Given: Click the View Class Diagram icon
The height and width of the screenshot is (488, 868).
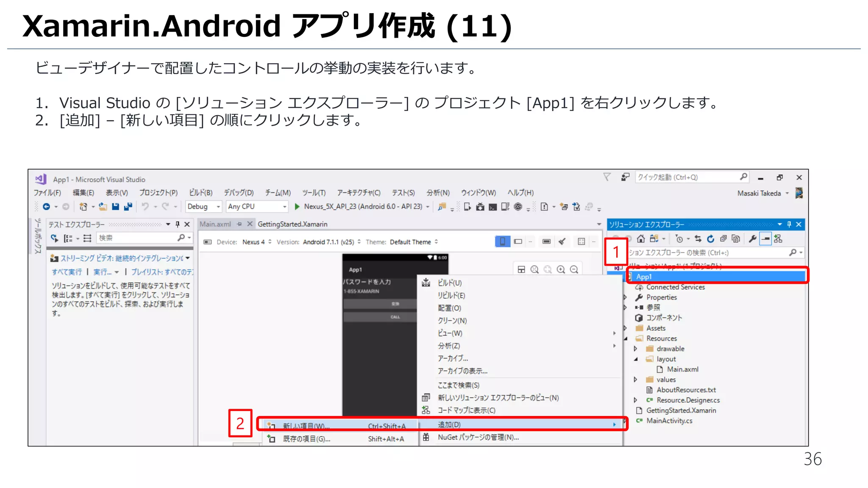Looking at the screenshot, I should click(778, 238).
